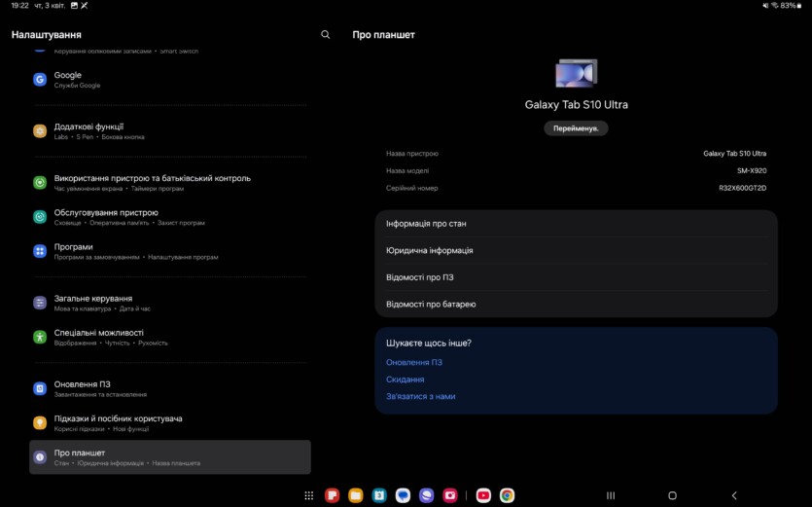
Task: Click the Скидання link
Action: [x=406, y=380]
